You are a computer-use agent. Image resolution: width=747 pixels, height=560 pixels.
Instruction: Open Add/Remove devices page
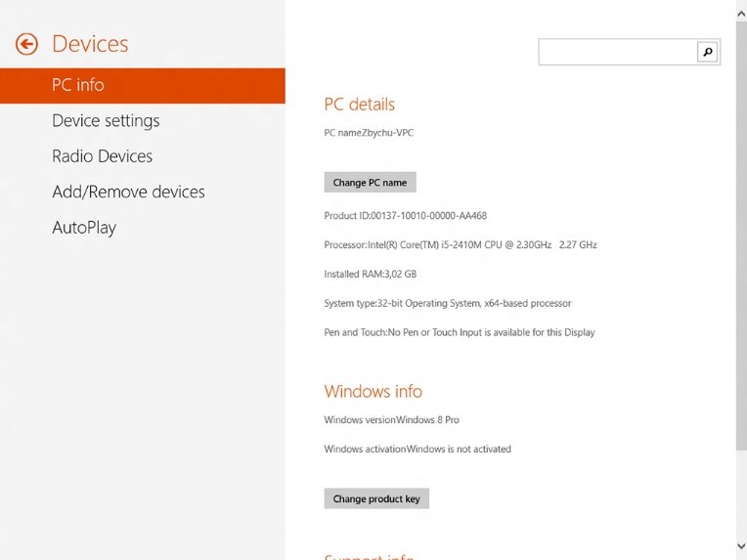(128, 193)
